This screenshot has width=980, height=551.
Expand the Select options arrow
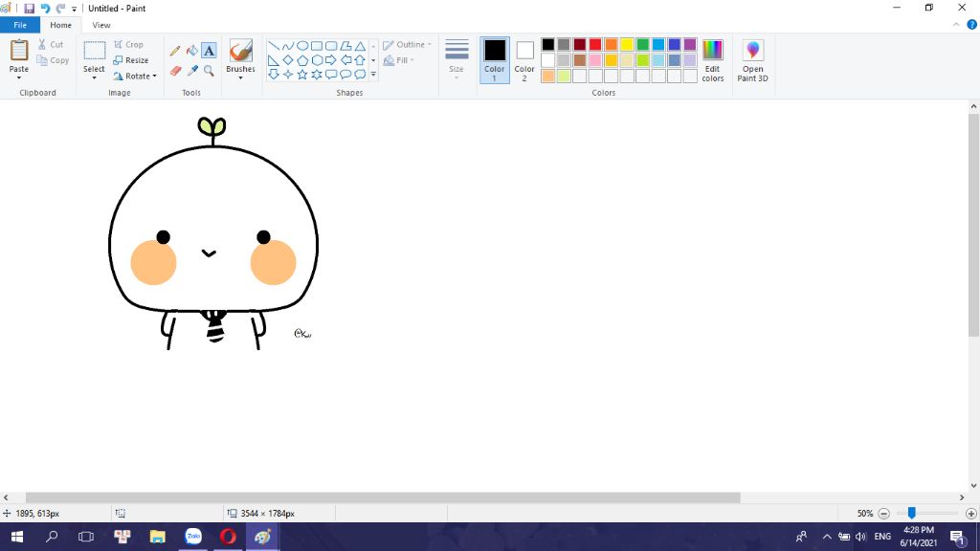coord(94,78)
